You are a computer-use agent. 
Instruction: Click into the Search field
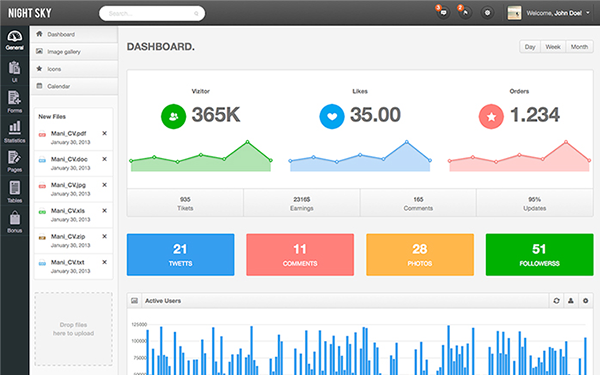point(152,13)
